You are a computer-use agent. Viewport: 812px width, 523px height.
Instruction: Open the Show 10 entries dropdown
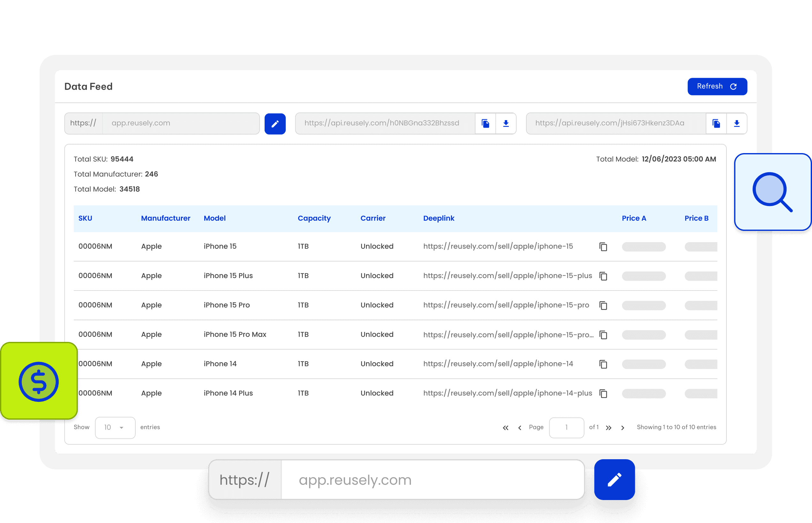tap(115, 428)
